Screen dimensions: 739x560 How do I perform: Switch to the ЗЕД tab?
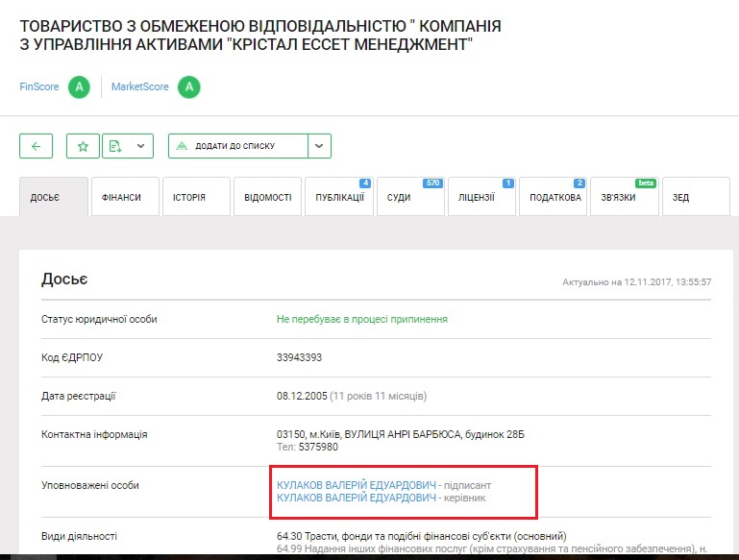pyautogui.click(x=680, y=198)
